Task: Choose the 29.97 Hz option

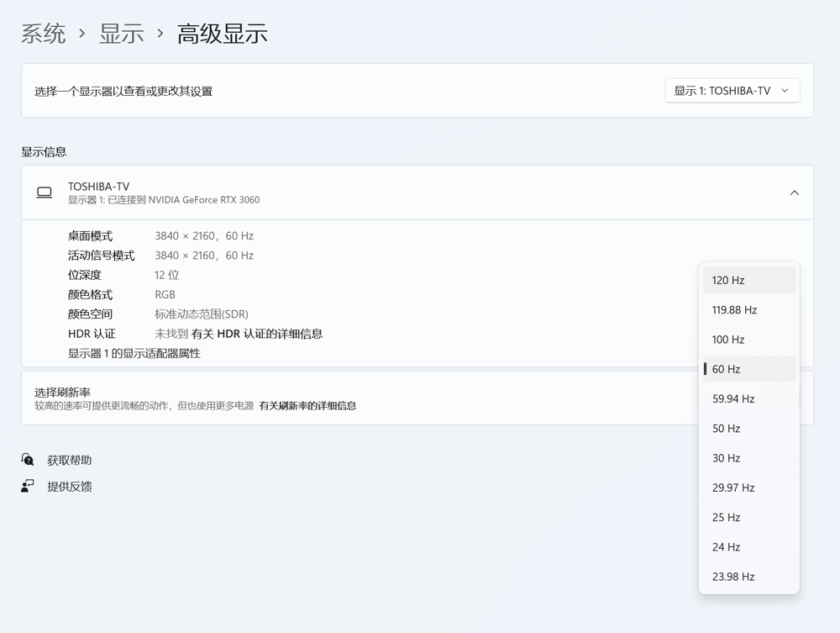Action: click(x=748, y=488)
